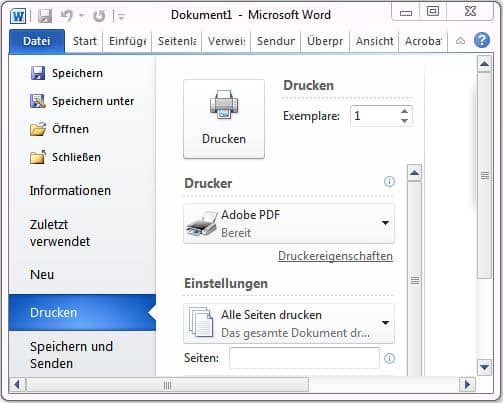Viewport: 503px width, 403px height.
Task: Minimize the Word window
Action: (406, 12)
